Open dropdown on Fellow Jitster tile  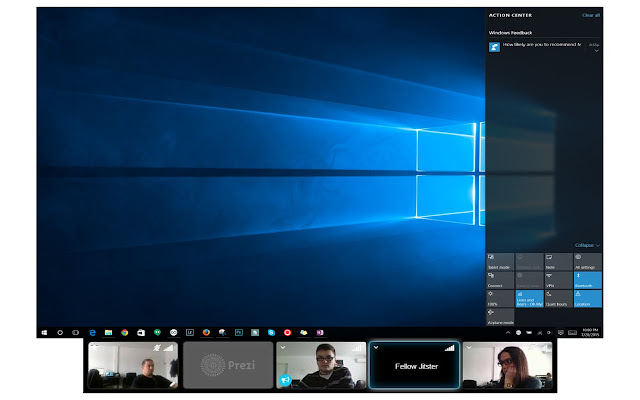376,348
